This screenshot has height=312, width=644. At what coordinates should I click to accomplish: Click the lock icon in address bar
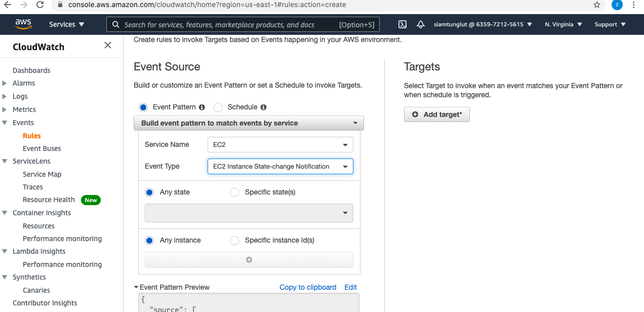click(x=60, y=5)
